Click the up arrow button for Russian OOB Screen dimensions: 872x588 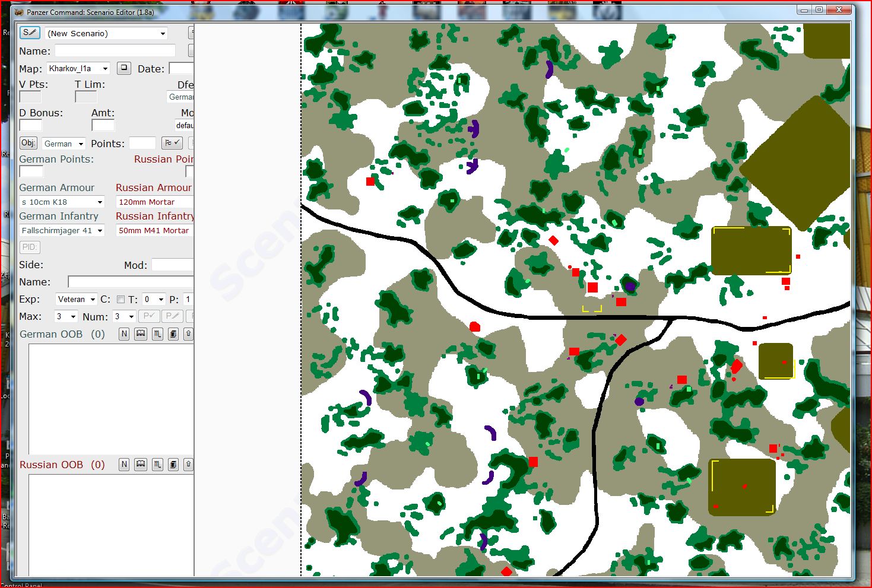[x=189, y=465]
